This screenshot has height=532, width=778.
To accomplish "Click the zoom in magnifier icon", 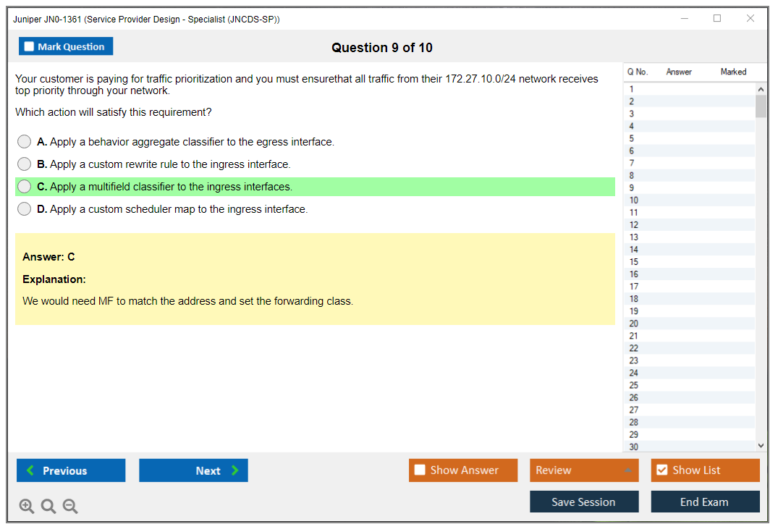I will [x=27, y=507].
